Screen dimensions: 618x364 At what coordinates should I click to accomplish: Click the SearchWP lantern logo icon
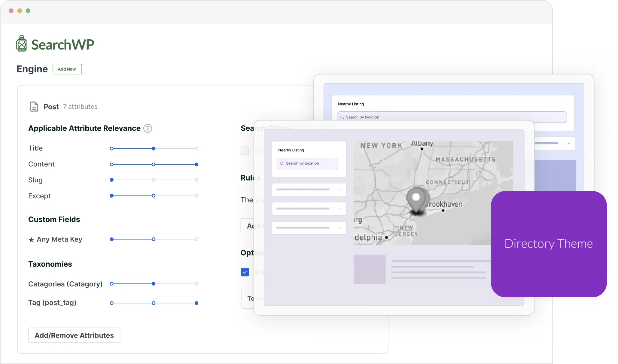(x=21, y=43)
